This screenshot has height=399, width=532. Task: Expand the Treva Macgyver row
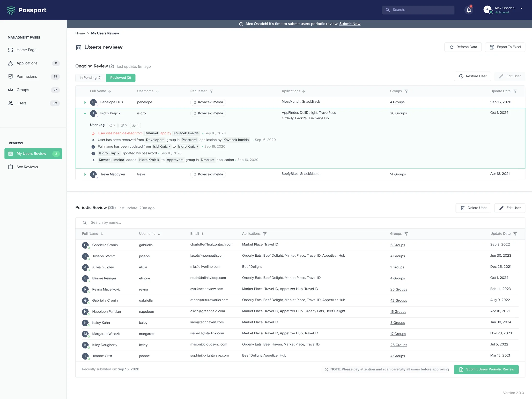pyautogui.click(x=85, y=175)
